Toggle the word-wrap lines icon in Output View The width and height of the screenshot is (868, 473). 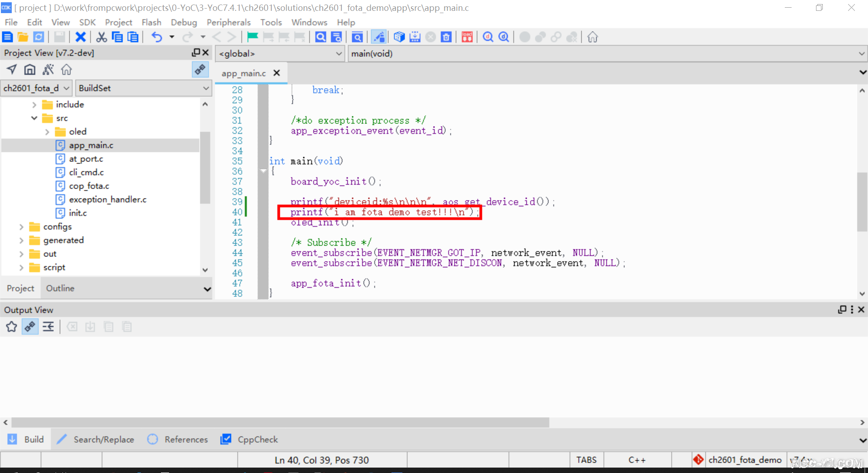[x=48, y=326]
